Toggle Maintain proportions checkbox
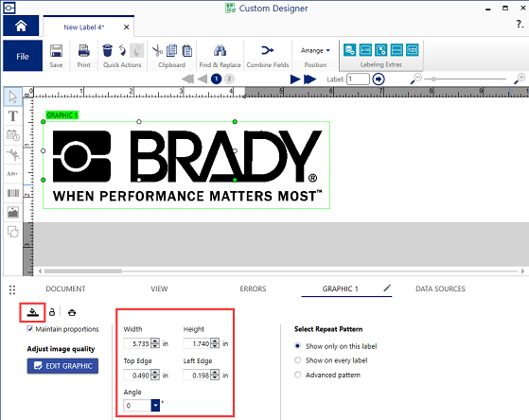Viewport: 529px width, 420px height. (x=30, y=329)
